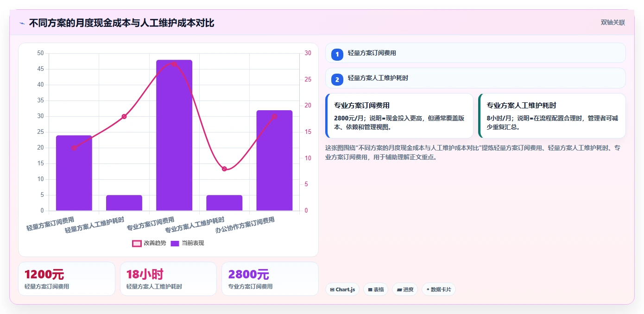
Task: Click the 轻量方案订阅费用 purple bar
Action: [x=74, y=173]
